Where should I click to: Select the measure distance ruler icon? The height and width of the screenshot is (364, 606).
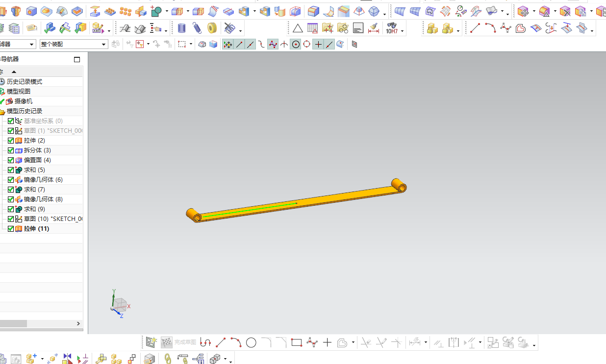[x=374, y=28]
